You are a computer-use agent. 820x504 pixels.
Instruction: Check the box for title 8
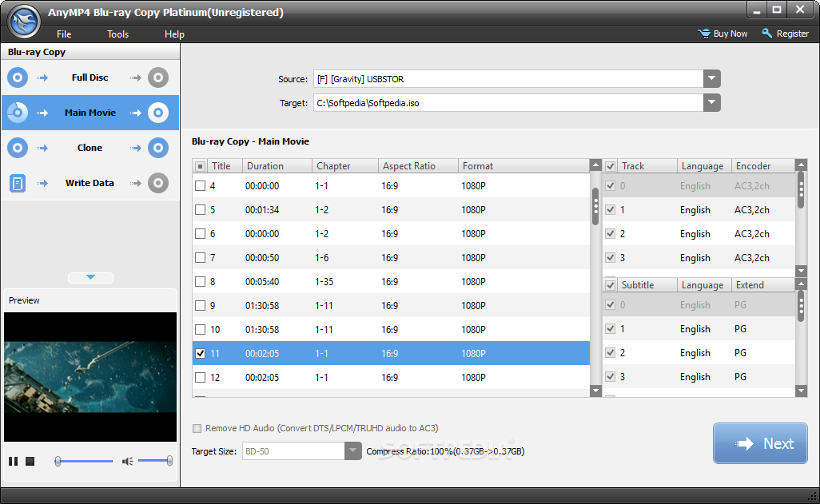tap(201, 282)
